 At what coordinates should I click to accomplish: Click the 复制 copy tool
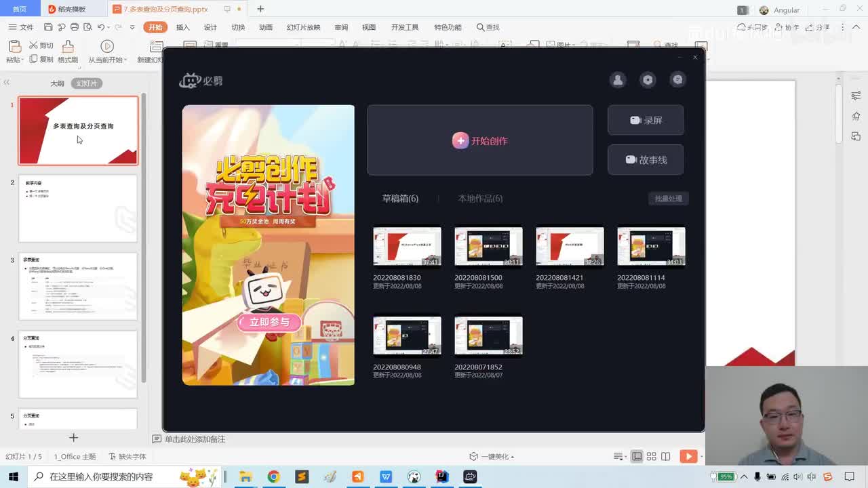tap(41, 60)
